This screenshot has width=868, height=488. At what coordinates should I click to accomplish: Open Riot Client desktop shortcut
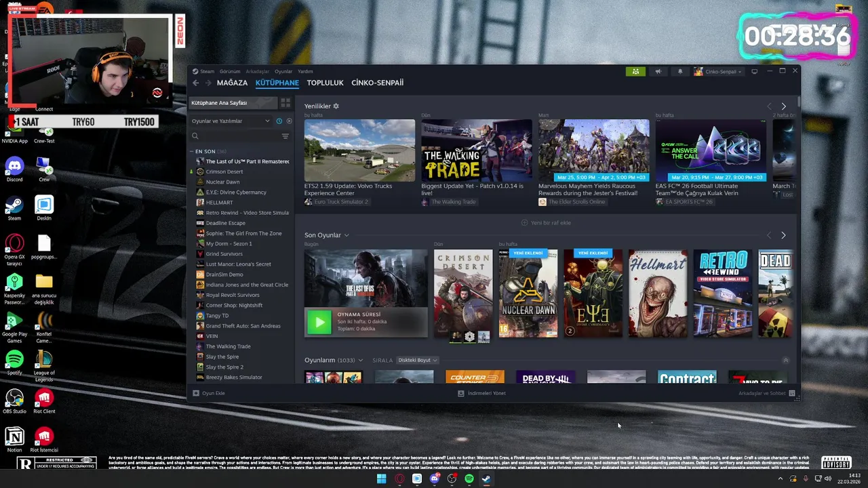(x=44, y=401)
